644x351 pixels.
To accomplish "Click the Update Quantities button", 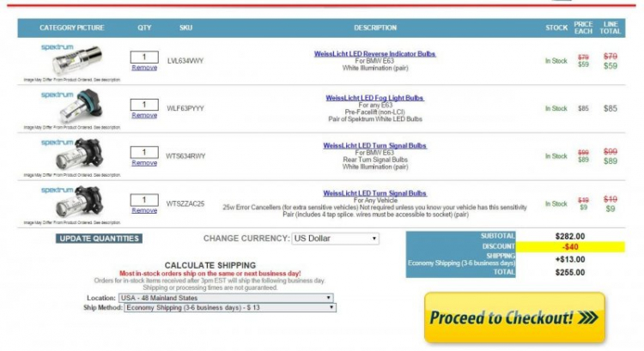I will pos(99,239).
